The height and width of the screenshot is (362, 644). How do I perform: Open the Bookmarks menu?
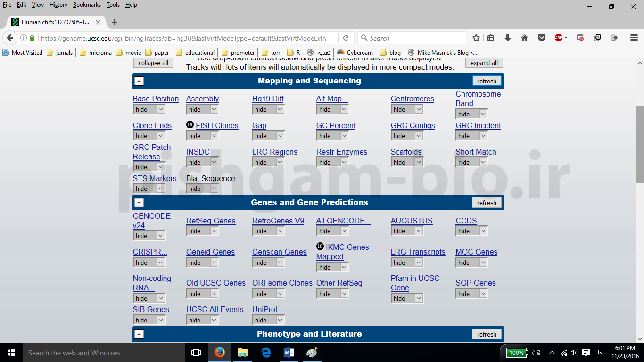87,5
